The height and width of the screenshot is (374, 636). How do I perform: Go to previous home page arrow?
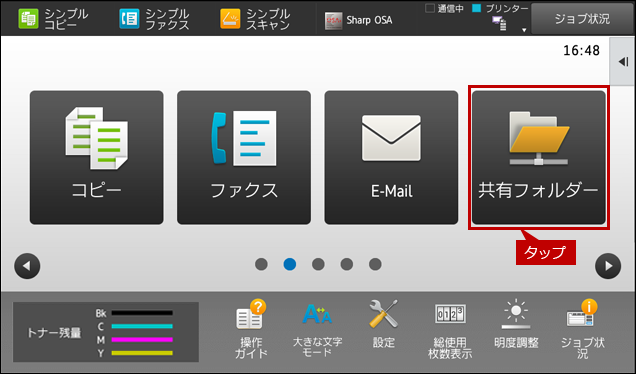(27, 266)
